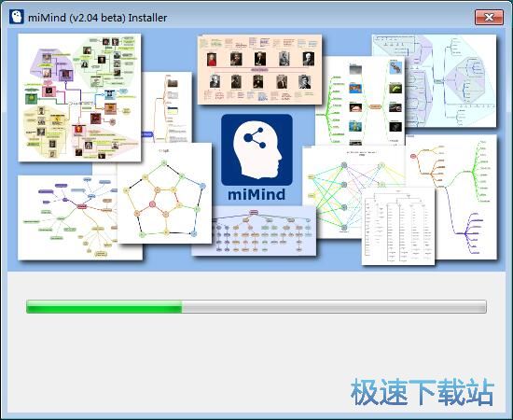This screenshot has height=420, width=513.
Task: Click the window title "miMind (v2.04 beta) Installer"
Action: point(98,18)
